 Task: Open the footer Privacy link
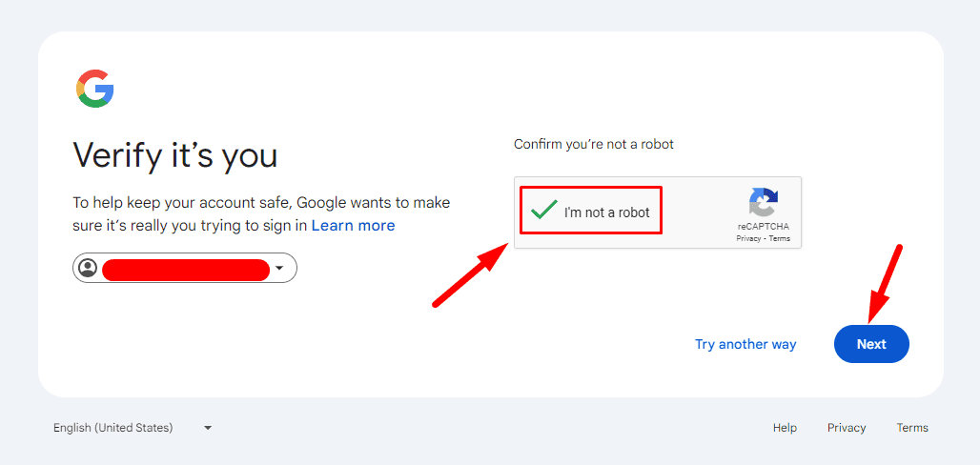[847, 428]
